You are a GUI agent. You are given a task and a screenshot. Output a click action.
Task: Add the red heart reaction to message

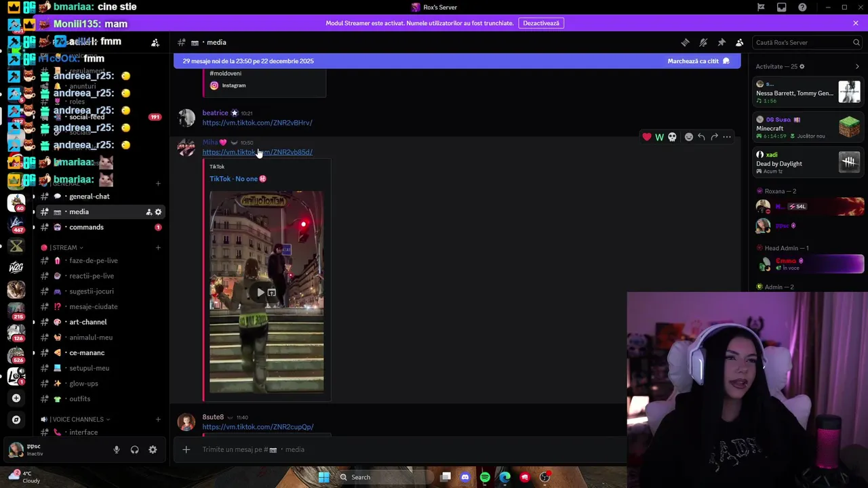pos(647,137)
